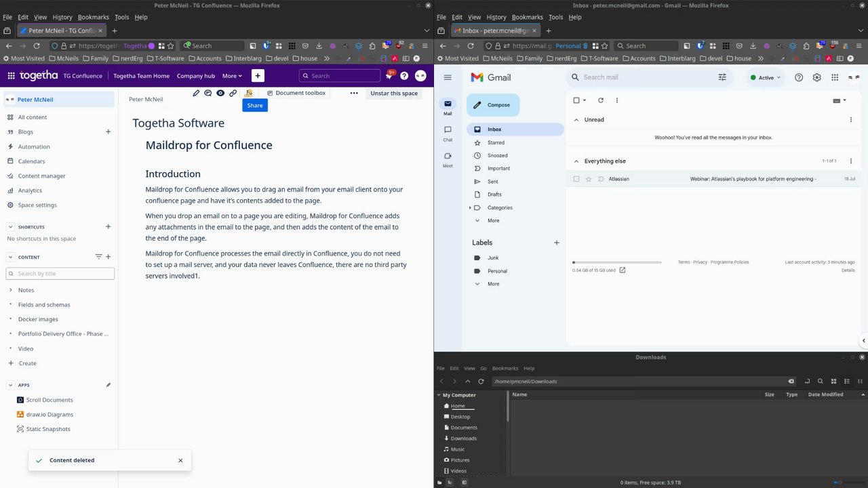868x488 pixels.
Task: Open the page comments speech-bubble icon in Confluence
Action: (208, 93)
